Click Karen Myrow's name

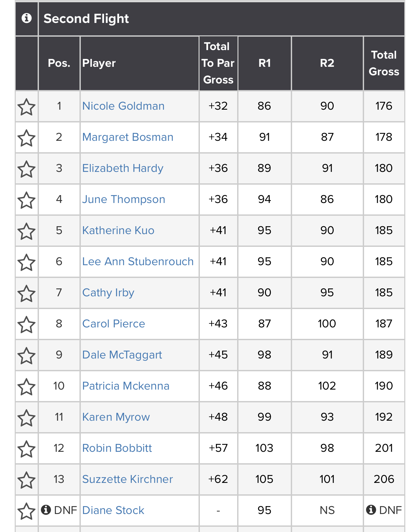pos(116,417)
